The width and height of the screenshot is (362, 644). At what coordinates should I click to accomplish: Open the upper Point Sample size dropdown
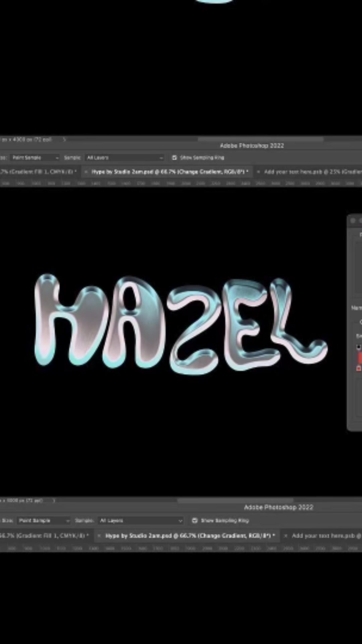coord(35,158)
